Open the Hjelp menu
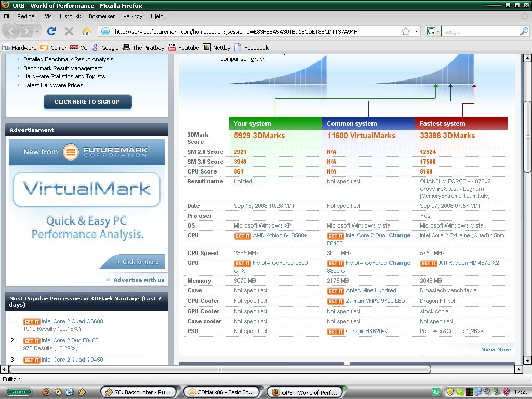The width and height of the screenshot is (532, 399). 157,16
